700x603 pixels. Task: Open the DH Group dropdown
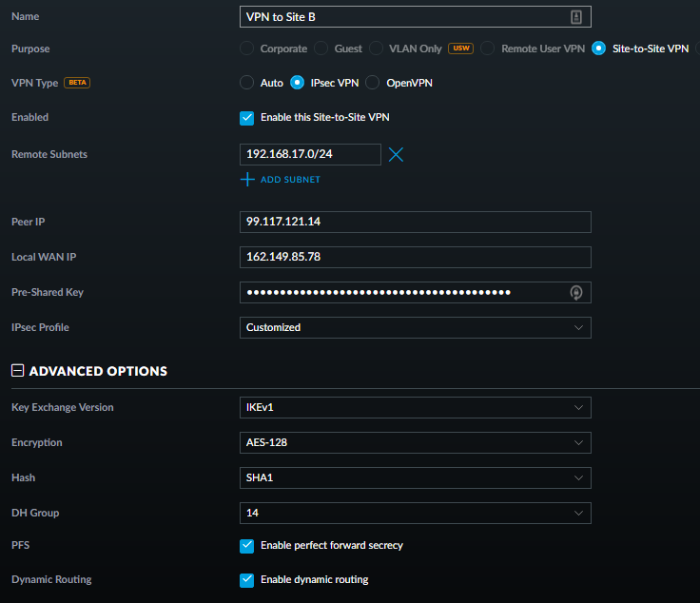[x=416, y=514]
